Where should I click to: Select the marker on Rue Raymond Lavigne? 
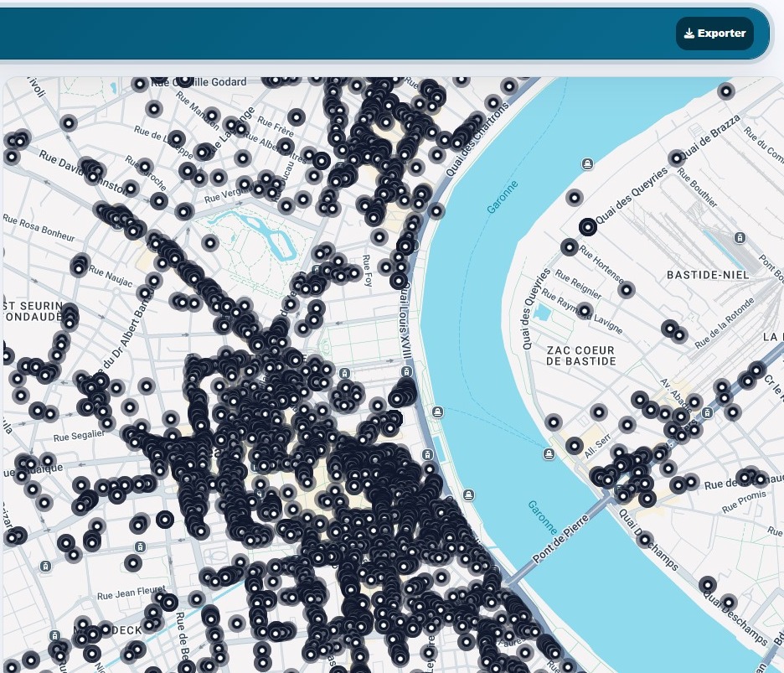coord(584,311)
